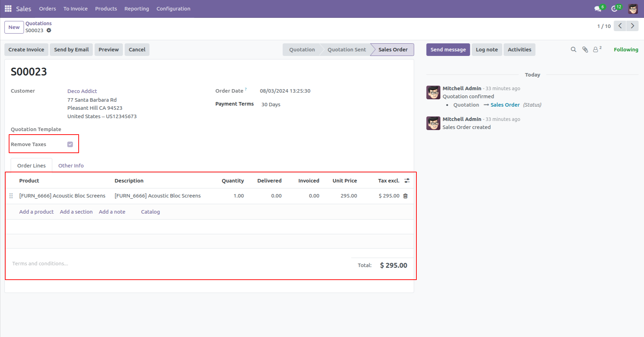Open the Configuration menu
644x337 pixels.
click(x=173, y=8)
